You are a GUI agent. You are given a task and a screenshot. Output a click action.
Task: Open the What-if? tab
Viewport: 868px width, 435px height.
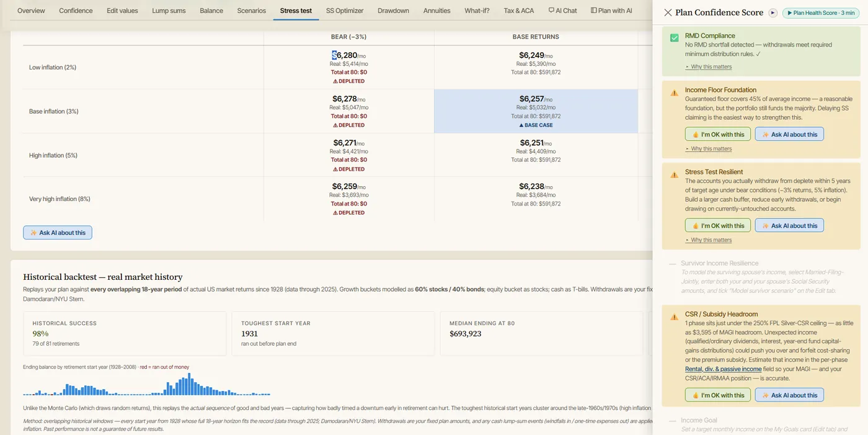477,11
